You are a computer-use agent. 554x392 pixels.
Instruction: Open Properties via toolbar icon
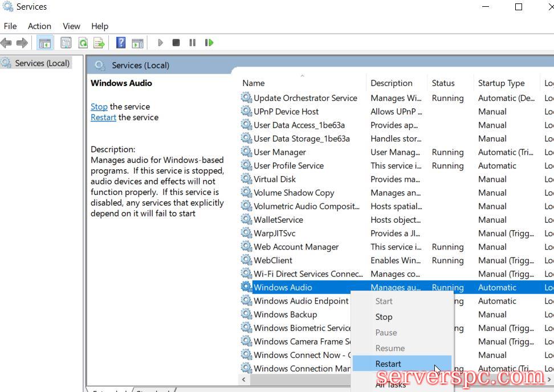pos(66,43)
